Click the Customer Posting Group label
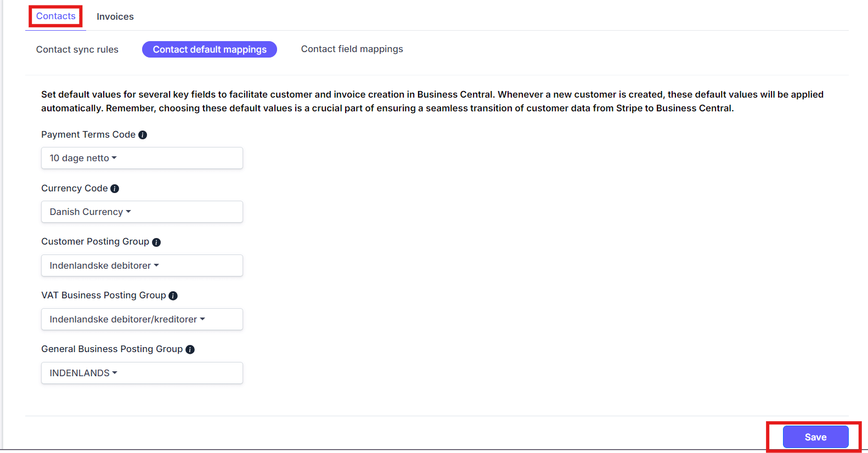Viewport: 868px width, 453px height. click(x=95, y=241)
